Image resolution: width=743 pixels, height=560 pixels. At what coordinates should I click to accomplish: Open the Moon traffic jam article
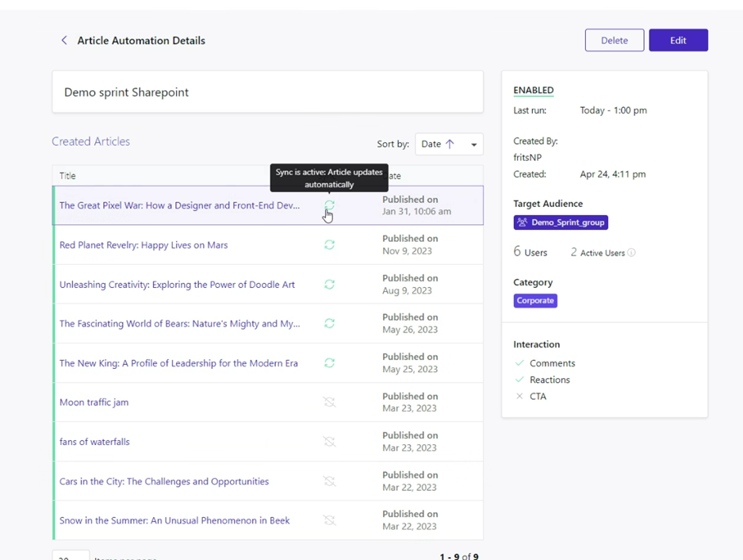pos(94,403)
